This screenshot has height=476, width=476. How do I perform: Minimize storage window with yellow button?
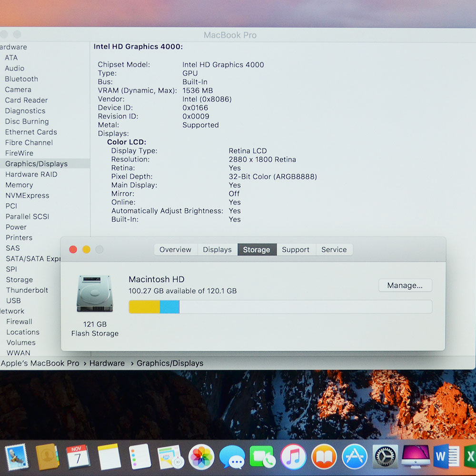86,249
